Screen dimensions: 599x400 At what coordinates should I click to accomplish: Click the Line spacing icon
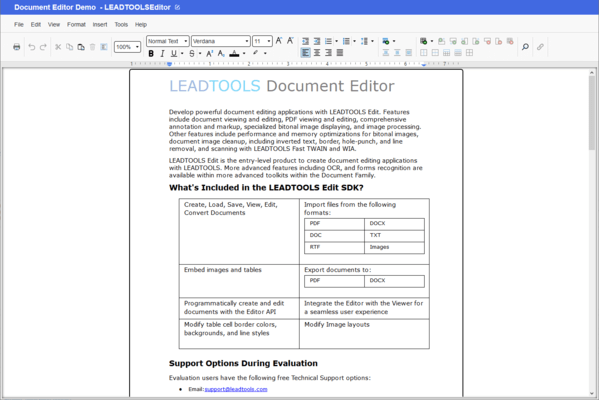(364, 41)
